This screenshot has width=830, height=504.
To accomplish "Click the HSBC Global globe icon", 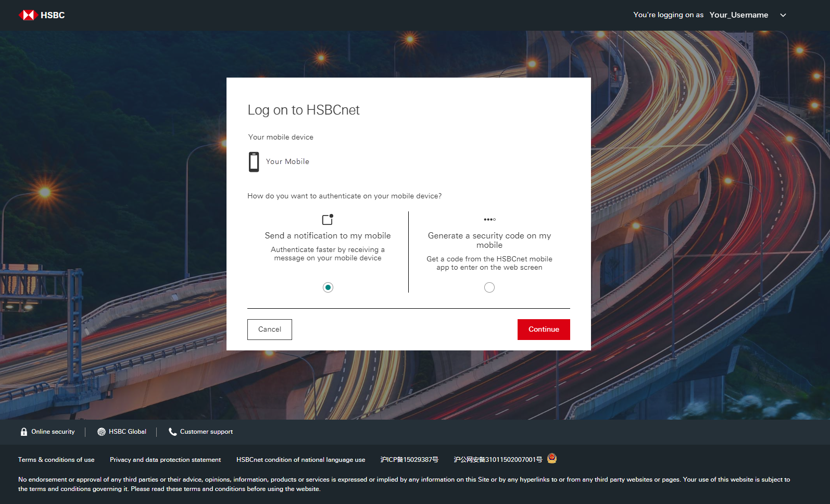I will click(x=102, y=432).
